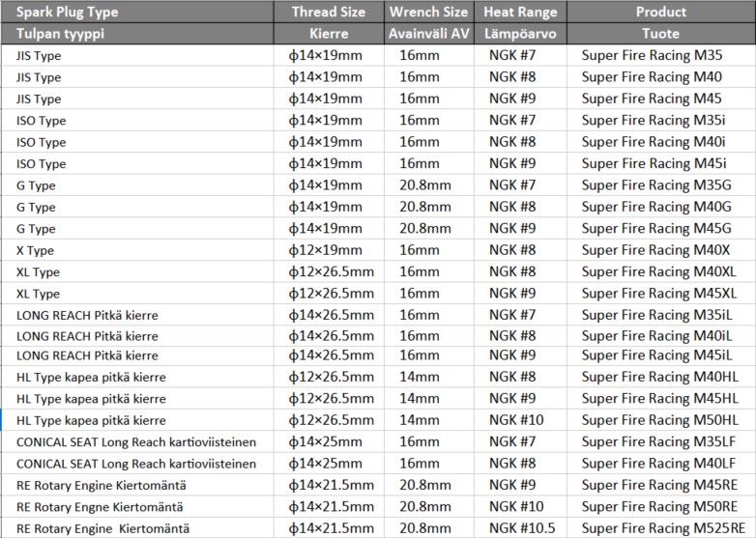Select cell Super Fire Racing M40
This screenshot has height=538, width=756.
[661, 77]
